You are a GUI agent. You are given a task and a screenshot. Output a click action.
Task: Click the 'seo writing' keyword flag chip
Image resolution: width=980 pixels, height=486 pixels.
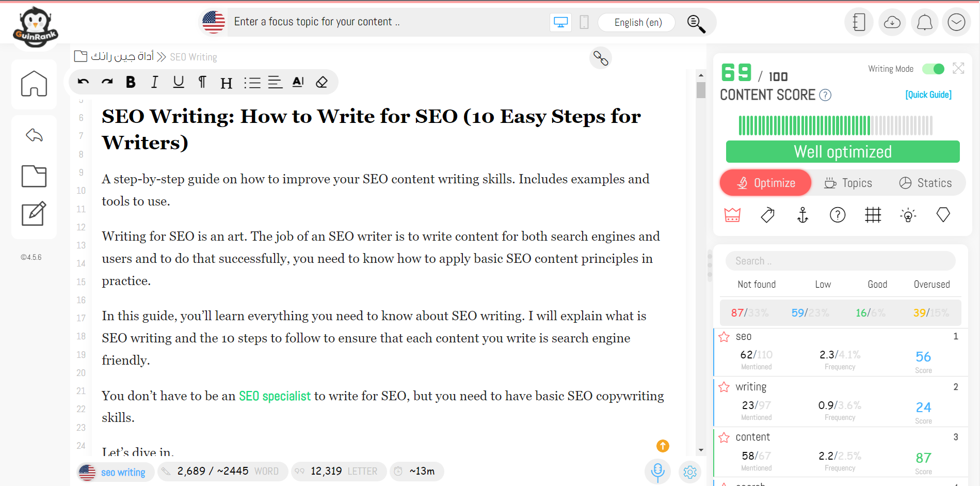[116, 472]
